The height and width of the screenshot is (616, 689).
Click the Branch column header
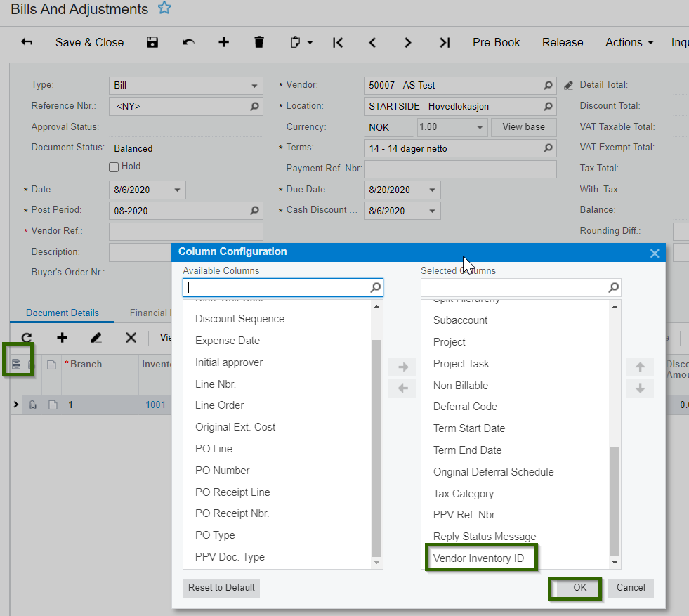(x=86, y=365)
